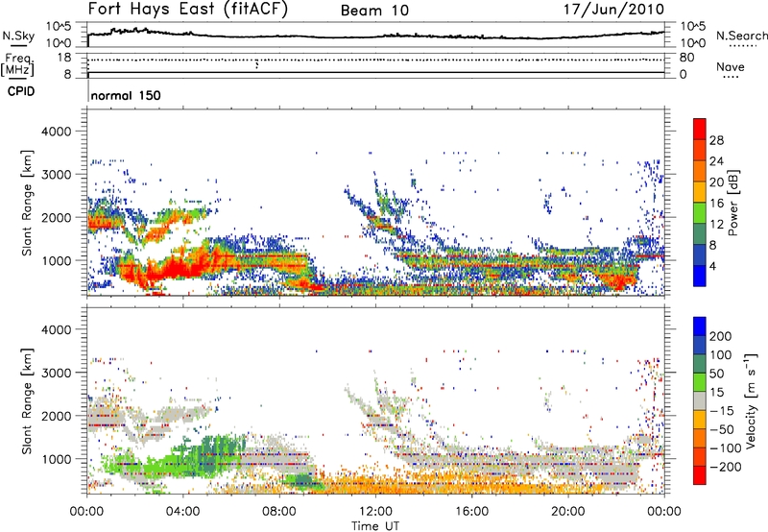Click the '-200' Velocity color bar label

(725, 467)
